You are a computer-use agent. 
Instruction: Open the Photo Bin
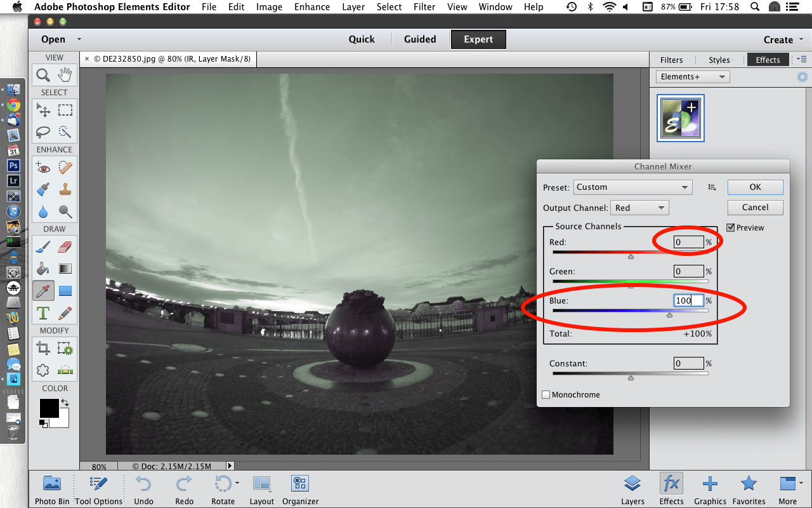click(52, 490)
